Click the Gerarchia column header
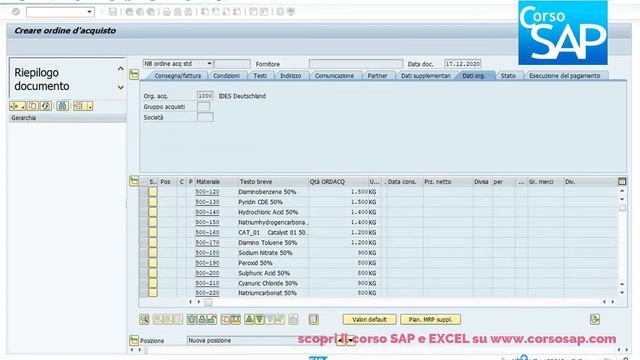Screen dimensions: 640x360 click(x=67, y=118)
